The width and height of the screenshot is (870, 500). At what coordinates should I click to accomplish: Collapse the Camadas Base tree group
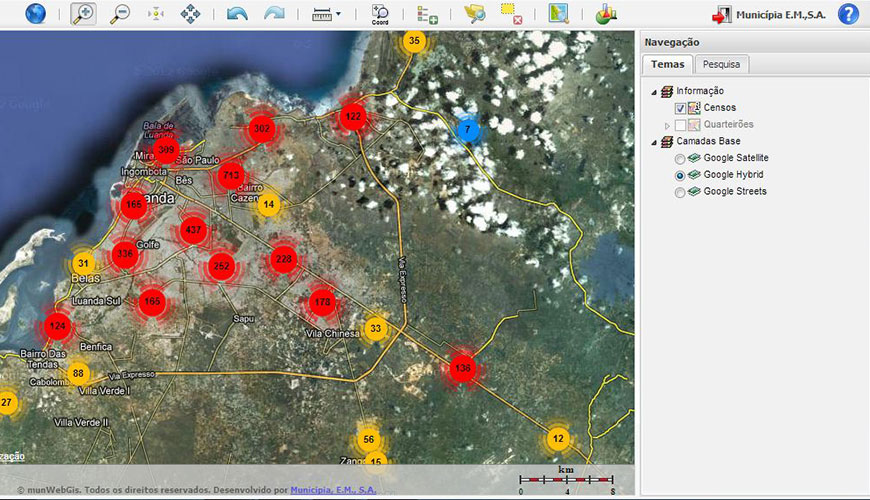coord(654,143)
